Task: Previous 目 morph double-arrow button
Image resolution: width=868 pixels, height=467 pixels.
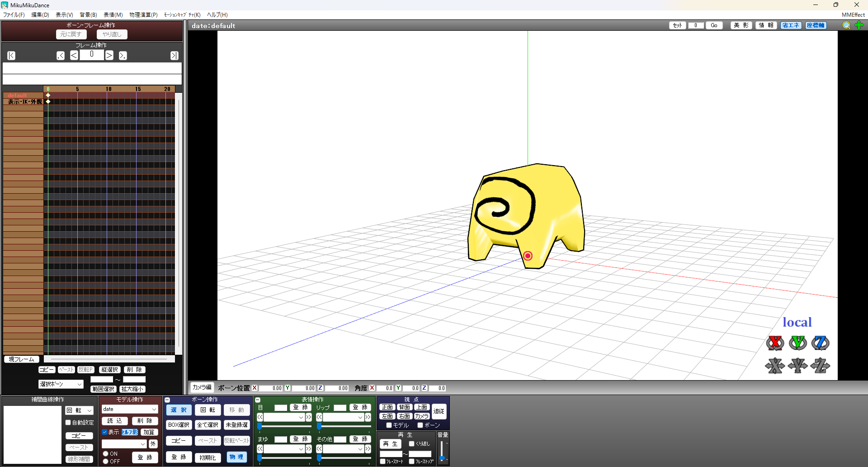Action: tap(260, 417)
